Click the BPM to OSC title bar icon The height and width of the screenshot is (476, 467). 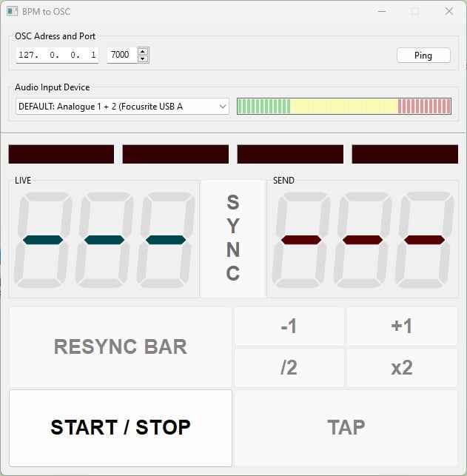click(x=13, y=12)
